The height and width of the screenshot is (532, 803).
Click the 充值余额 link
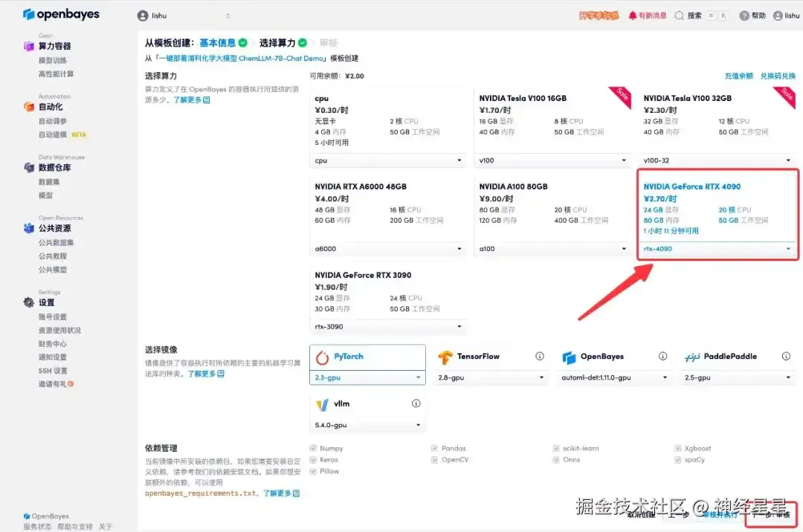[x=738, y=77]
